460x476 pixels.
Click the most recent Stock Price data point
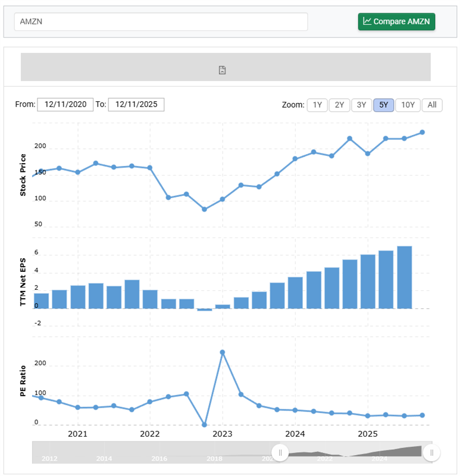(423, 132)
